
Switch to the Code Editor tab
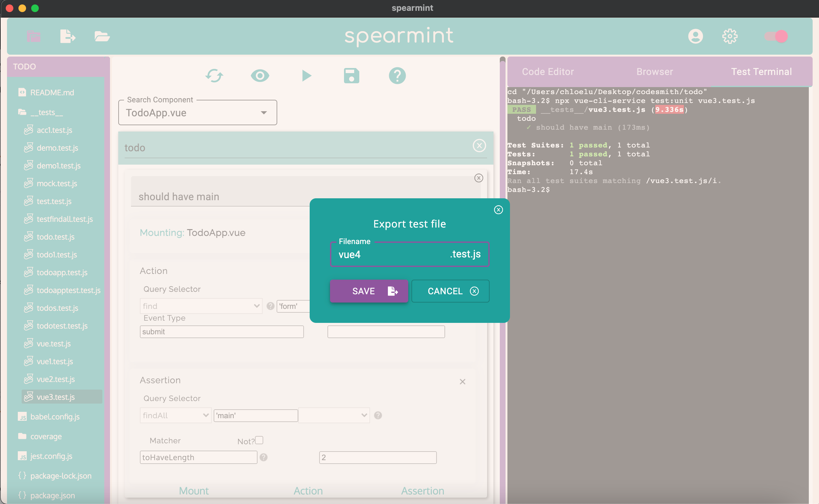547,71
